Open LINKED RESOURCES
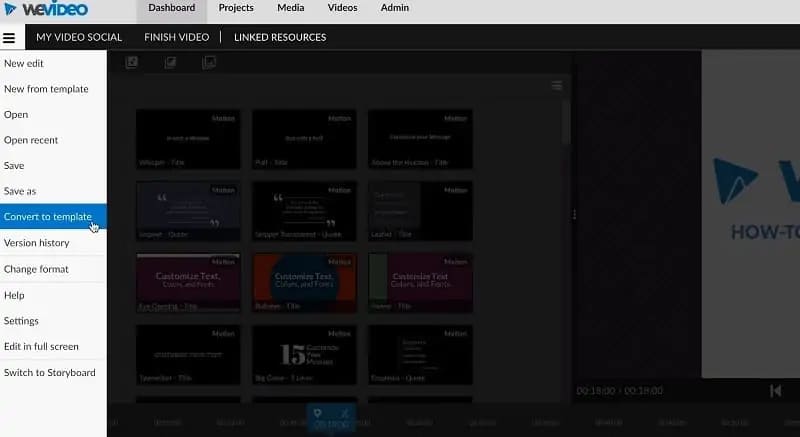Image resolution: width=800 pixels, height=437 pixels. point(280,37)
